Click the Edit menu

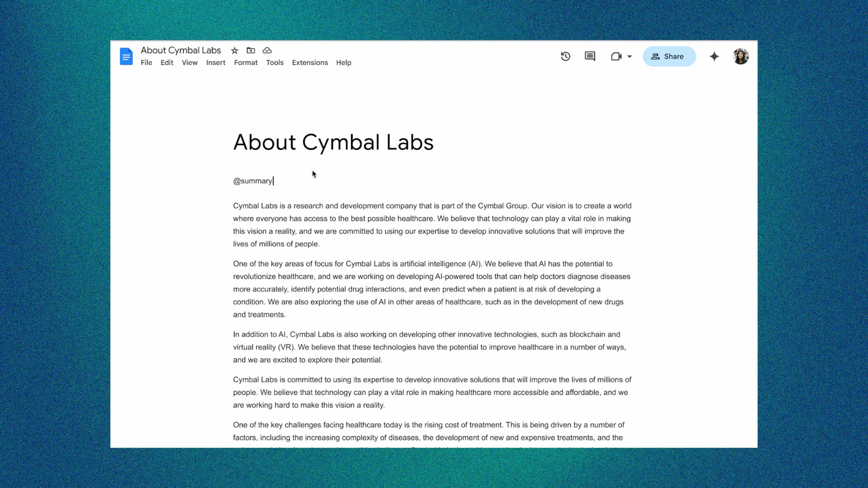click(167, 63)
